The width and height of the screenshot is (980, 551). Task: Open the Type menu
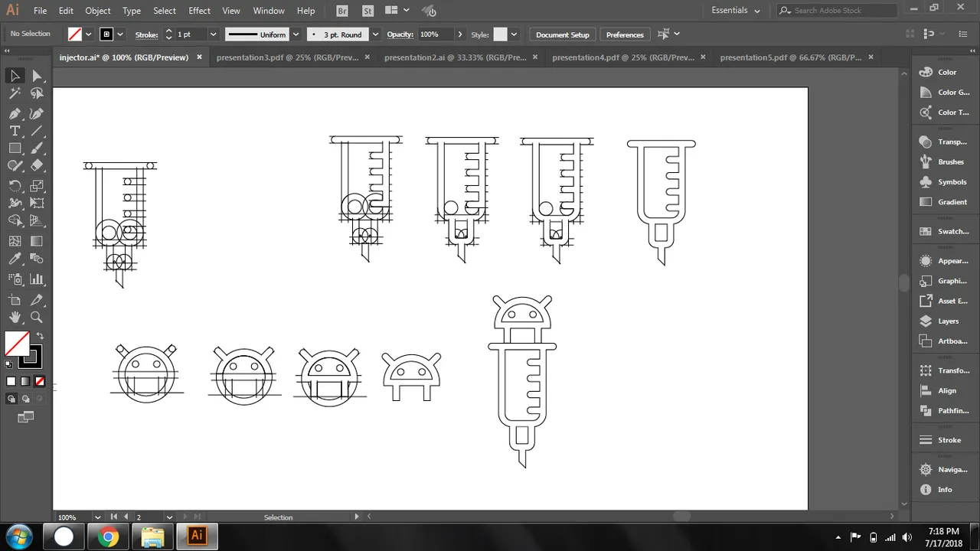(132, 11)
